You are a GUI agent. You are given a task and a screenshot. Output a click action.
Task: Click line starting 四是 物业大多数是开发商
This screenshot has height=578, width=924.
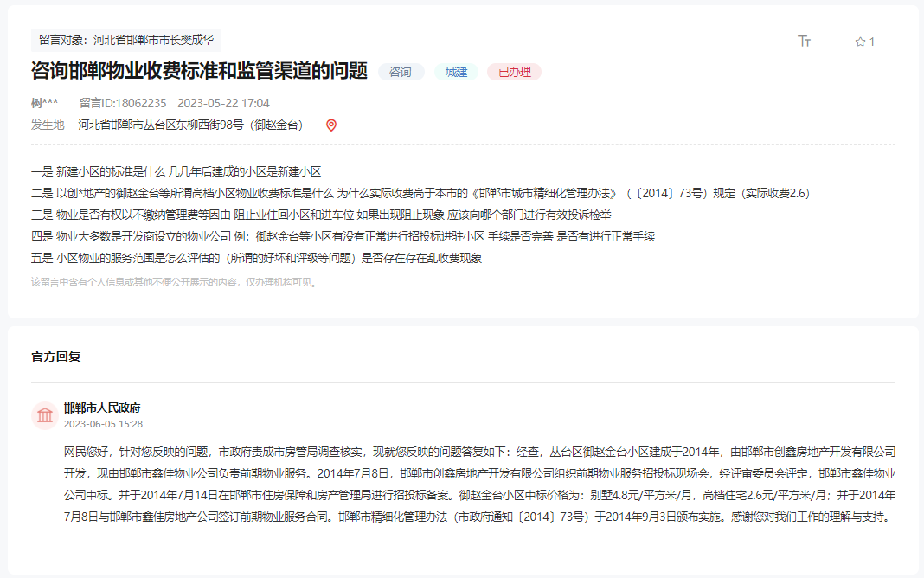[x=343, y=236]
